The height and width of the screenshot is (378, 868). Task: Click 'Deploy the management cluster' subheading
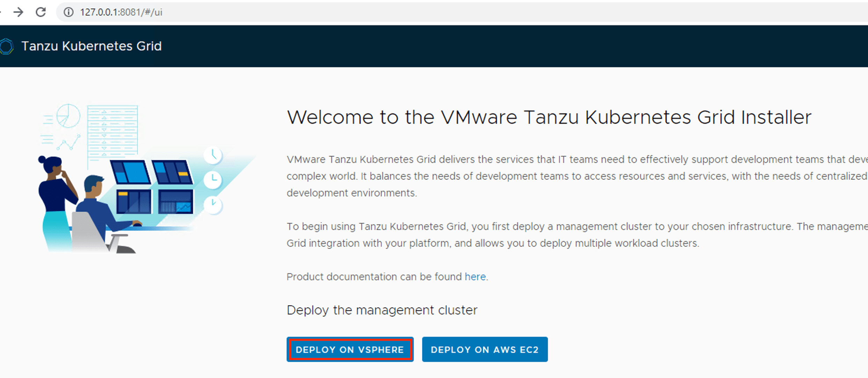pos(382,310)
